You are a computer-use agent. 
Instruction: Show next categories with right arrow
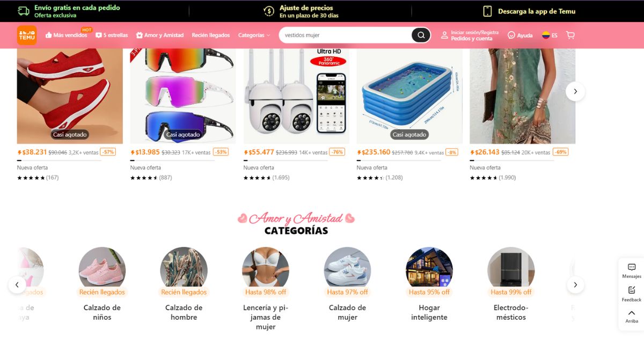575,284
